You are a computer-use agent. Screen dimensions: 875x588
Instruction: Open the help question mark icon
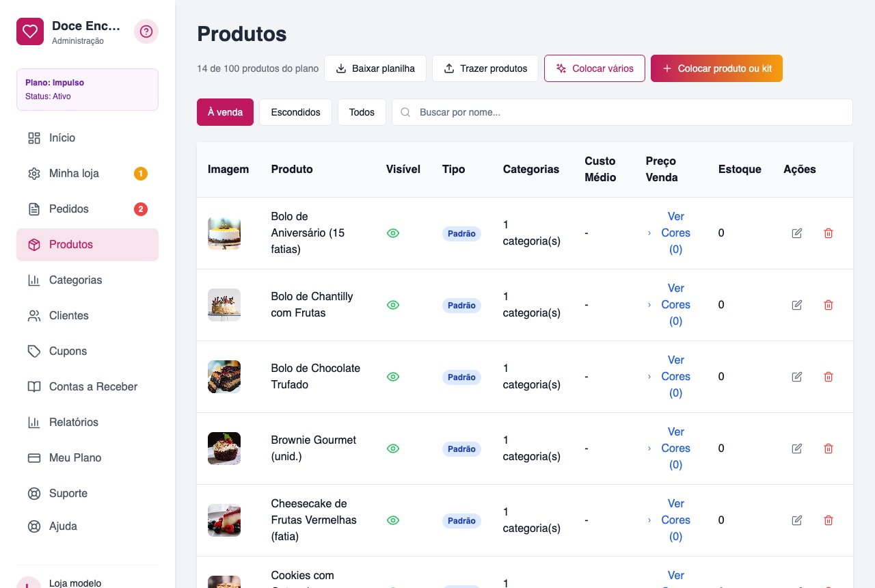pyautogui.click(x=146, y=31)
